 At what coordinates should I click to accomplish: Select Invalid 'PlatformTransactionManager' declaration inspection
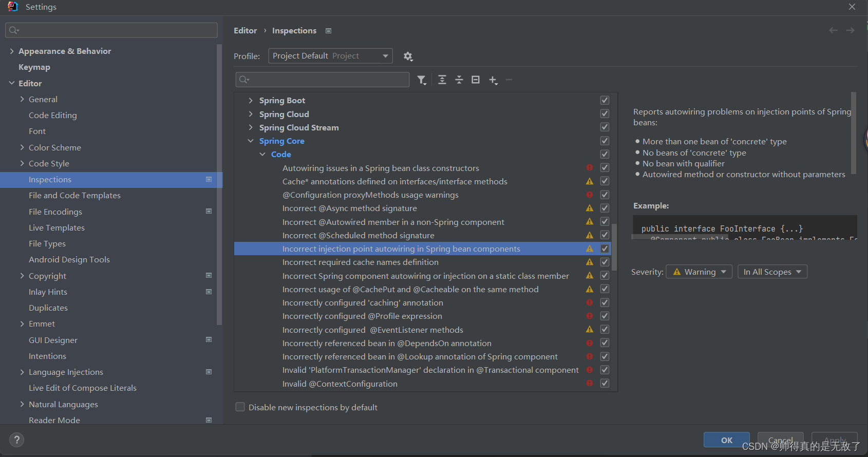(x=430, y=370)
